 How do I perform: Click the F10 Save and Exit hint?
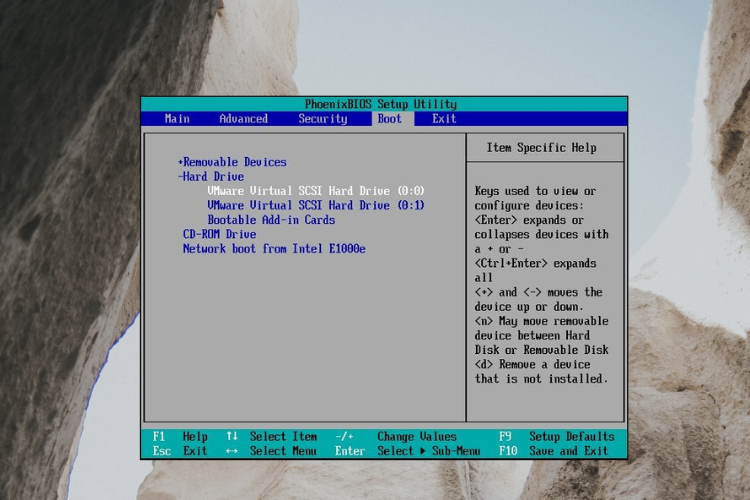[553, 451]
